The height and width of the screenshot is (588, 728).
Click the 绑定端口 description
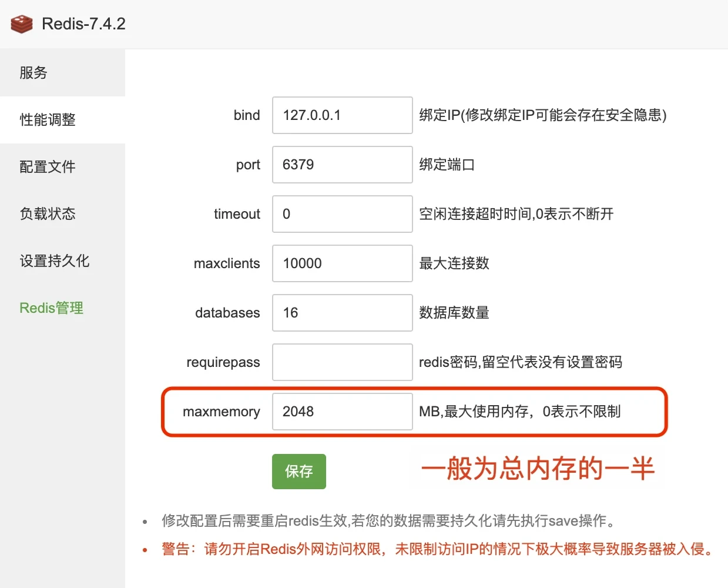[x=447, y=165]
